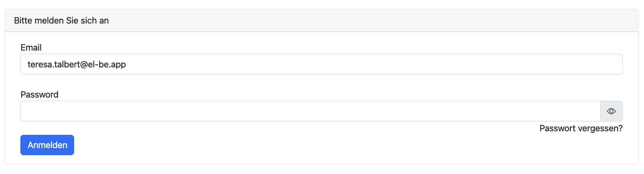Open the Passwort vergessen? link
This screenshot has width=644, height=174.
pos(581,129)
